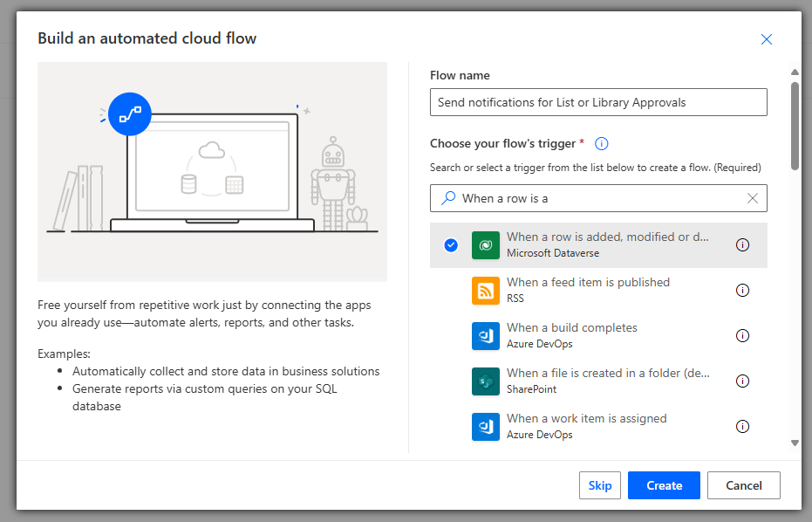
Task: Show info for the Dataverse row trigger
Action: (x=742, y=245)
